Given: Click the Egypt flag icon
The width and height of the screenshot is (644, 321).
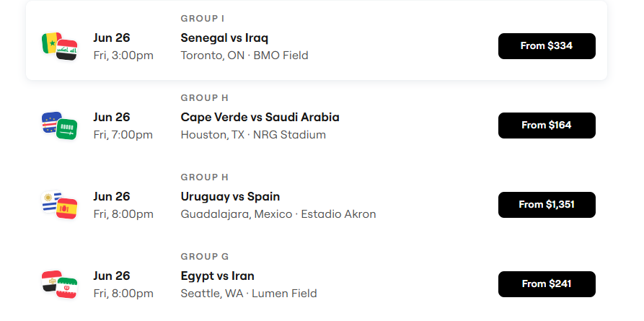Looking at the screenshot, I should point(50,281).
